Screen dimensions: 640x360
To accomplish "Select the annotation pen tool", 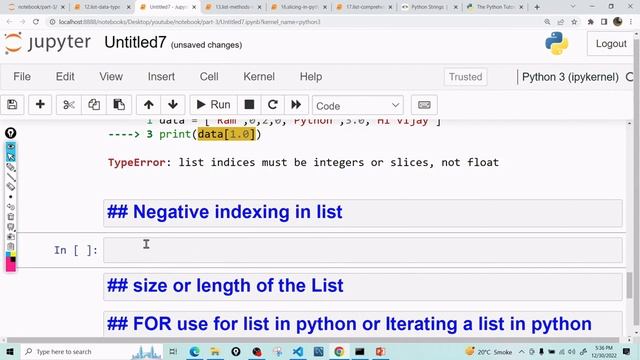I will coord(11,167).
